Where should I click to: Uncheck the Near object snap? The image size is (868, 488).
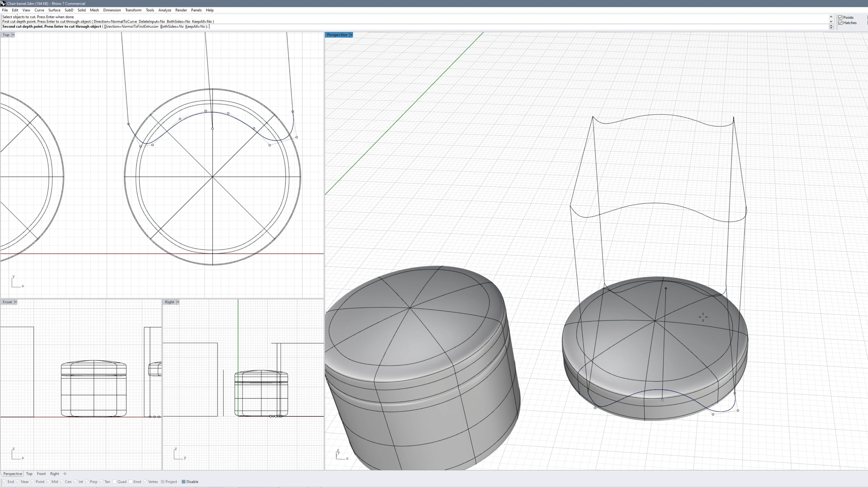click(18, 481)
